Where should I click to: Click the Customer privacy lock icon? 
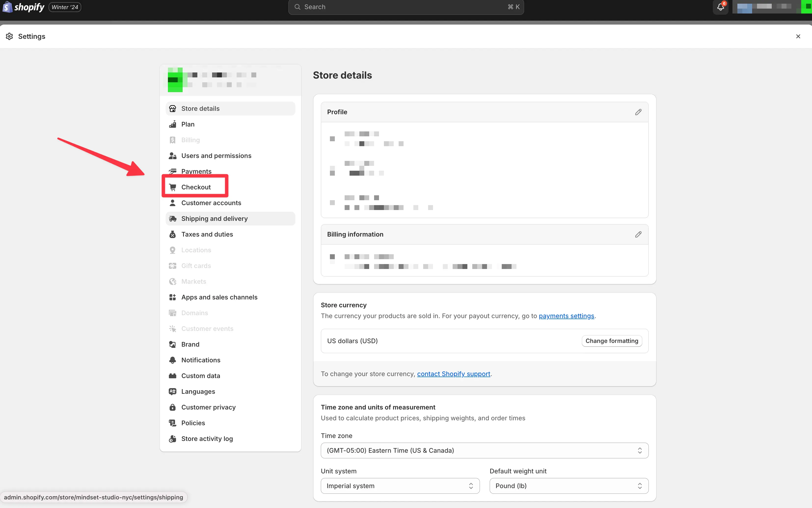click(x=173, y=407)
